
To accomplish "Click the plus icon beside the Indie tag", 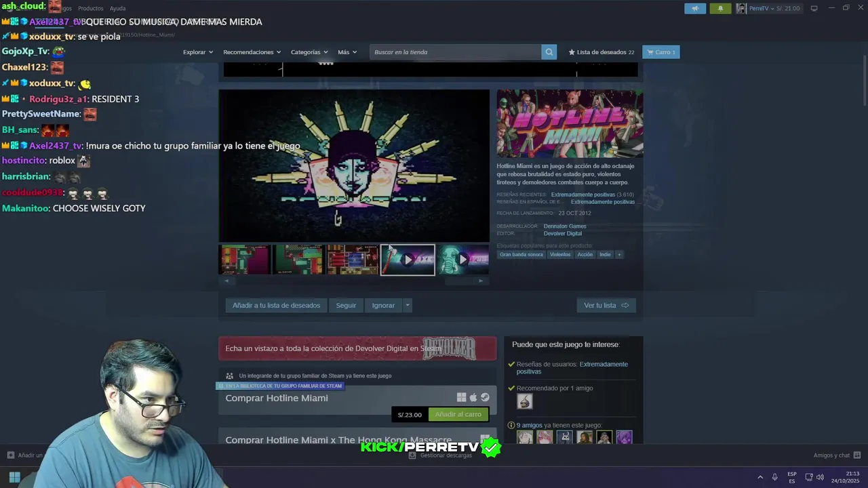I will point(618,255).
